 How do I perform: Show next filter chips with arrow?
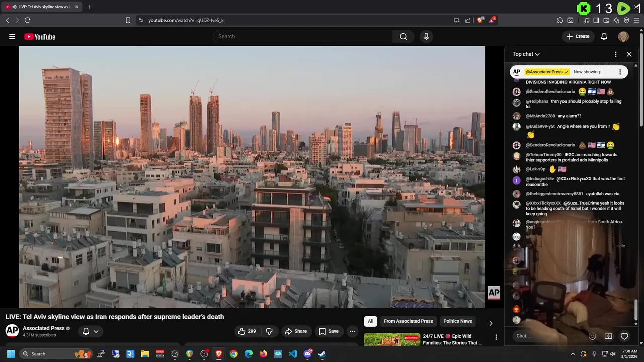pyautogui.click(x=491, y=323)
